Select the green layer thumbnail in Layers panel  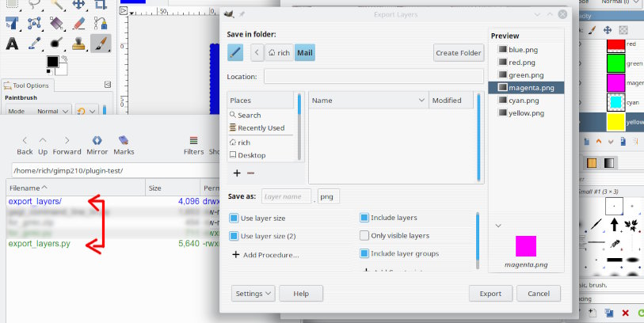click(x=615, y=63)
